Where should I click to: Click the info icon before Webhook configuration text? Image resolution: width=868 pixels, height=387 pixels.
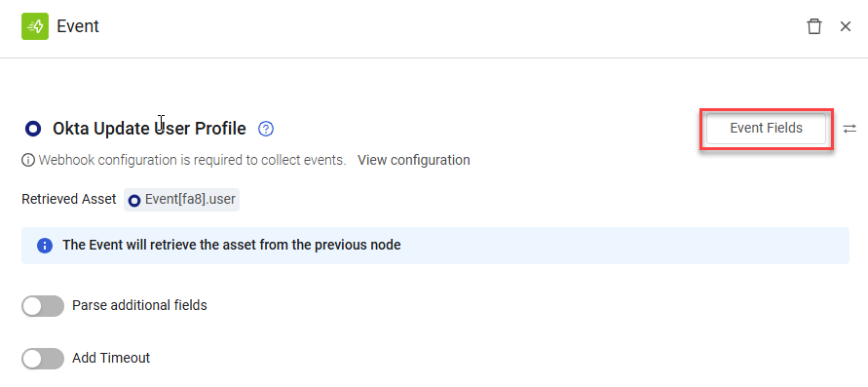click(27, 160)
